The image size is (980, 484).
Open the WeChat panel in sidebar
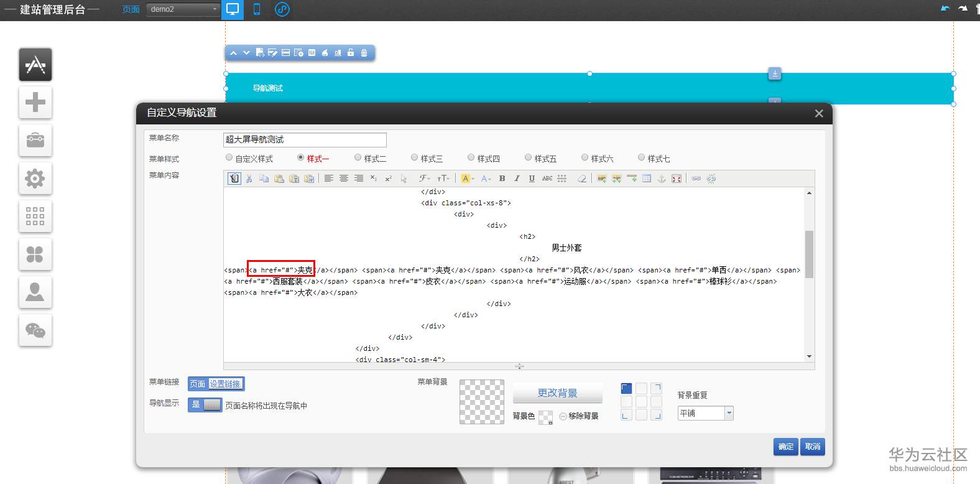click(x=35, y=330)
